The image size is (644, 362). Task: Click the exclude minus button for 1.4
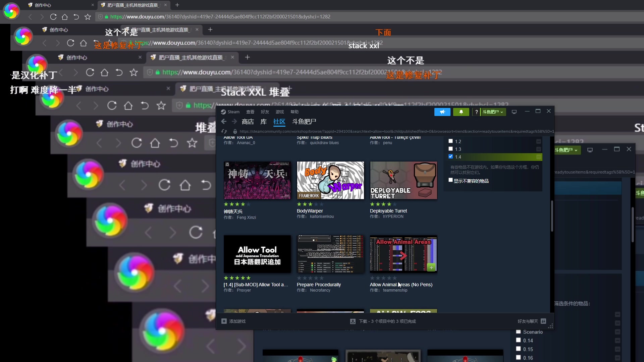tap(539, 157)
